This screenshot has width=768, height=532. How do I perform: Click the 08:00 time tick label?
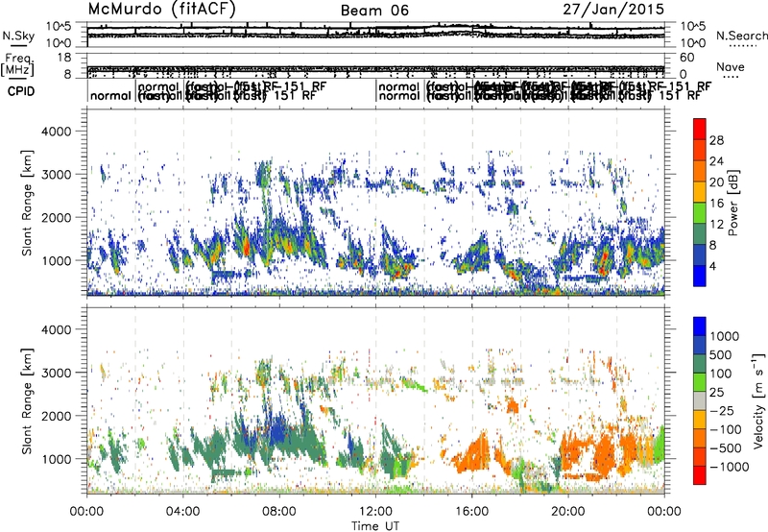[x=279, y=512]
